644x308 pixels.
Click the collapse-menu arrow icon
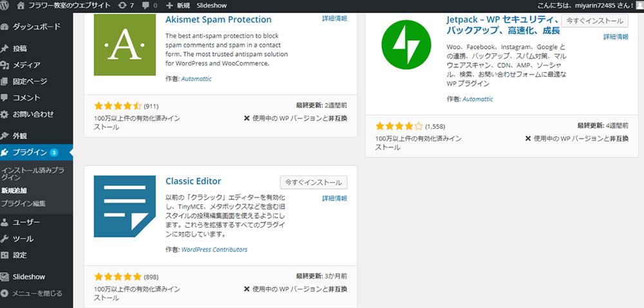click(5, 293)
